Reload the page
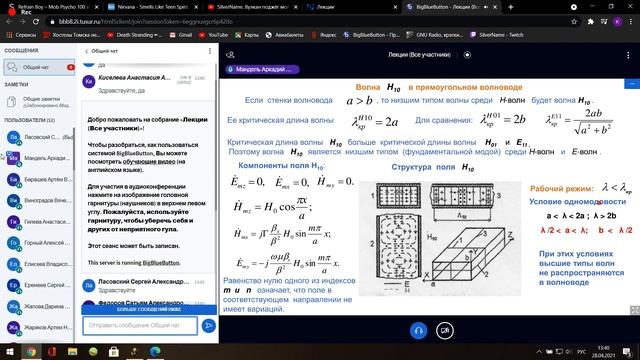640x360 pixels. click(x=36, y=22)
